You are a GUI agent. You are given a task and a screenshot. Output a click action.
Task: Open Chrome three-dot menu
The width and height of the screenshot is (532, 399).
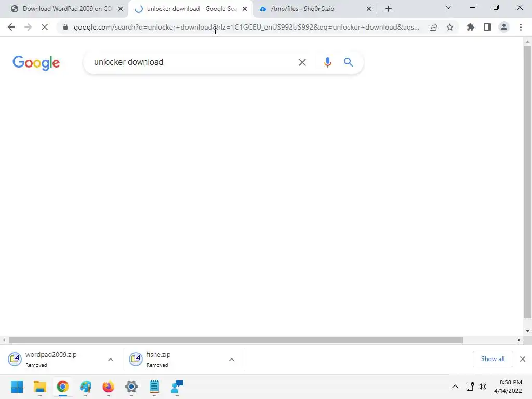[x=521, y=27]
